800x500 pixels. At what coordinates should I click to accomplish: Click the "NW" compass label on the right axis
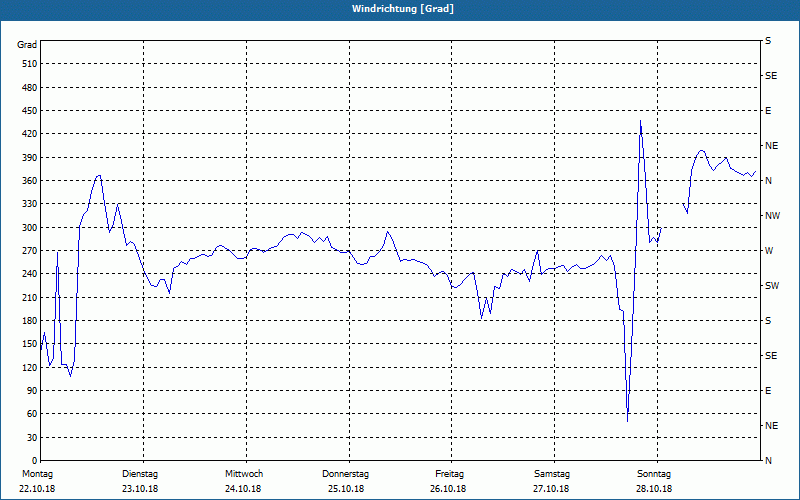[x=772, y=216]
